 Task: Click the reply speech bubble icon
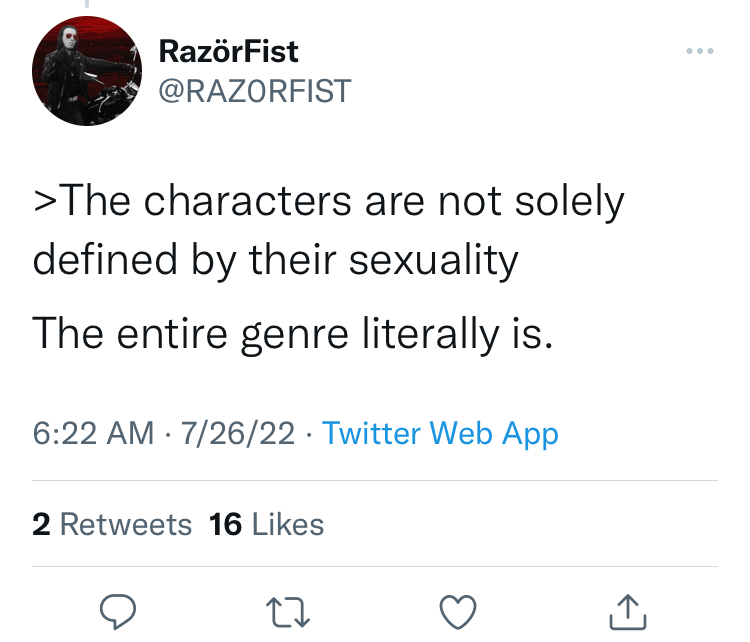[118, 611]
